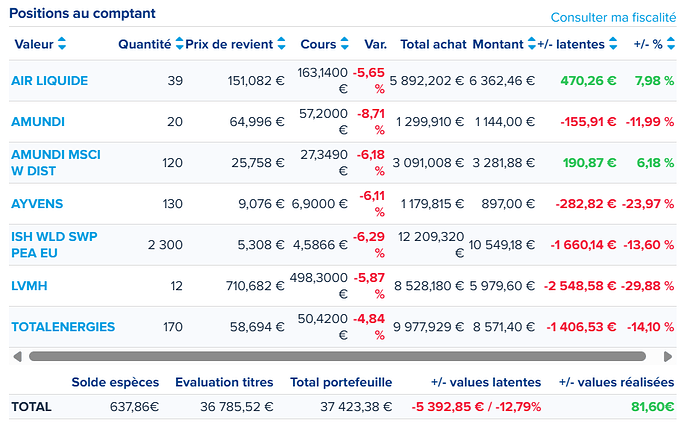Open the AIR LIQUIDE position
This screenshot has height=425, width=690.
(50, 81)
